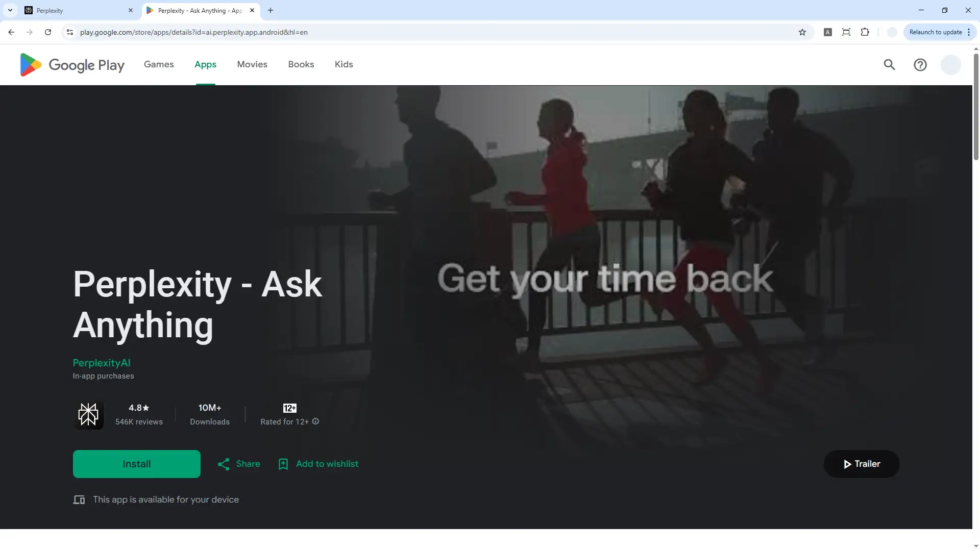Open the content rating info icon
980x551 pixels.
pyautogui.click(x=315, y=421)
